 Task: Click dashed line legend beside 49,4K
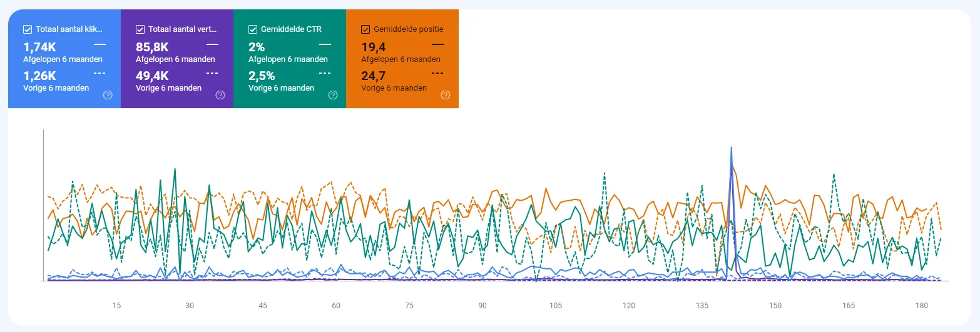(x=212, y=73)
